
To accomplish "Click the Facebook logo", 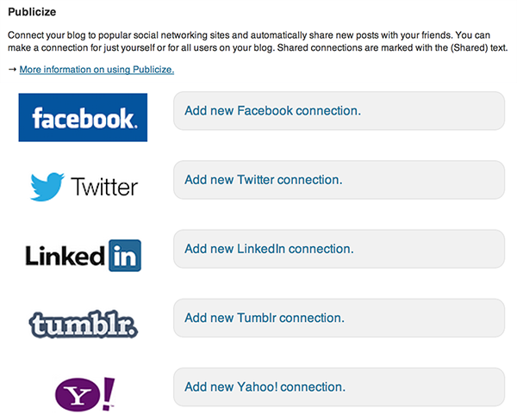I will (83, 117).
